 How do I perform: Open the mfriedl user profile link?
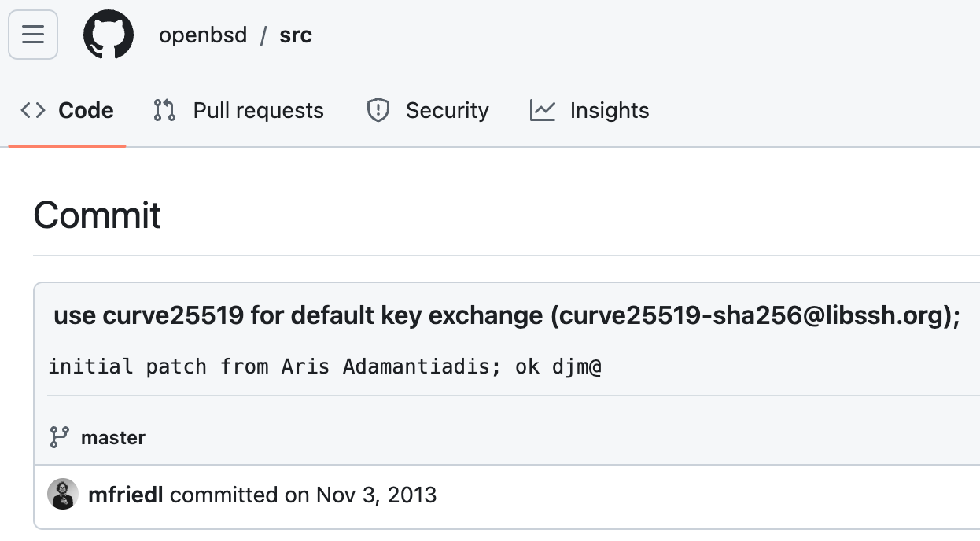click(x=126, y=495)
